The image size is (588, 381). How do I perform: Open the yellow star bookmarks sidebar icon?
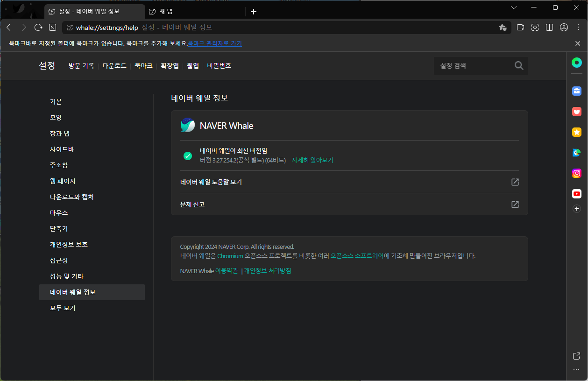(577, 132)
